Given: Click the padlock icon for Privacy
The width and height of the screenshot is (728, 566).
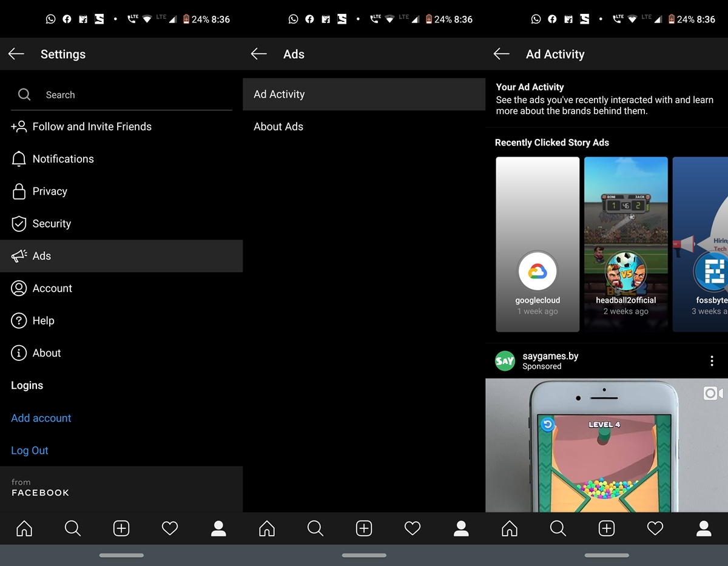Looking at the screenshot, I should [19, 191].
